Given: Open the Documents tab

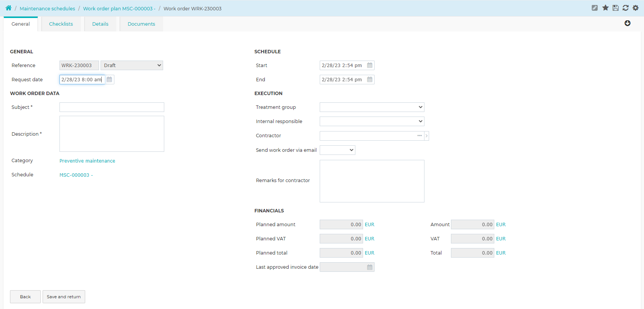Looking at the screenshot, I should click(x=141, y=24).
